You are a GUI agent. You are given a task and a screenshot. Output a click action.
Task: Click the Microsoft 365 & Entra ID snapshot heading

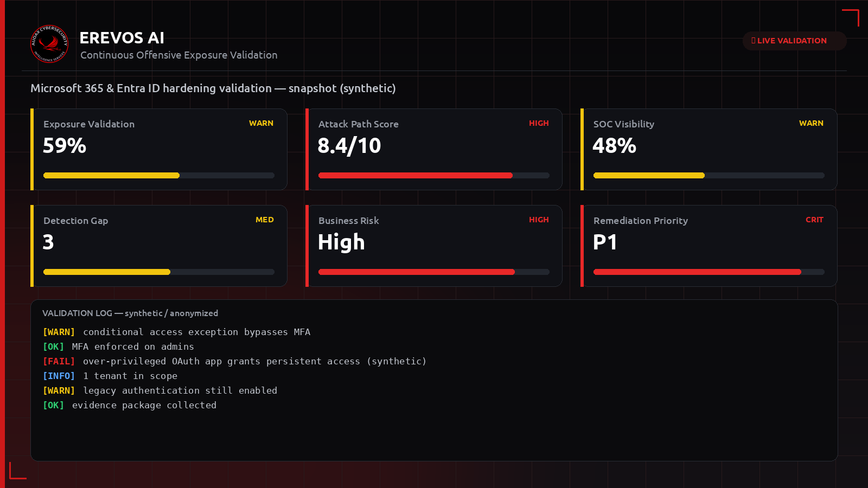point(213,88)
